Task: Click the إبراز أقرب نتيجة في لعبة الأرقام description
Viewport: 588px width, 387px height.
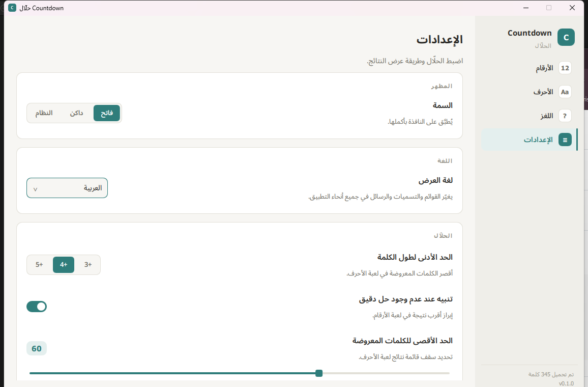Action: click(x=413, y=315)
